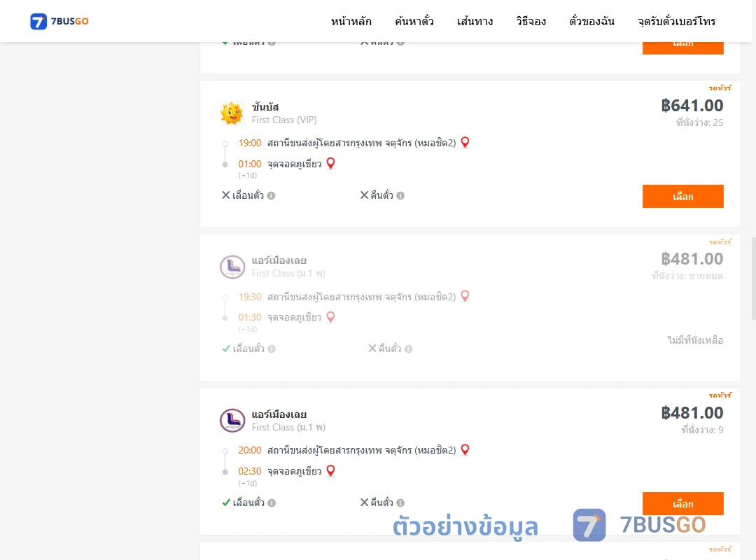Screen dimensions: 756x560
Task: Open map pin for the 19:30 departure station
Action: pyautogui.click(x=465, y=295)
